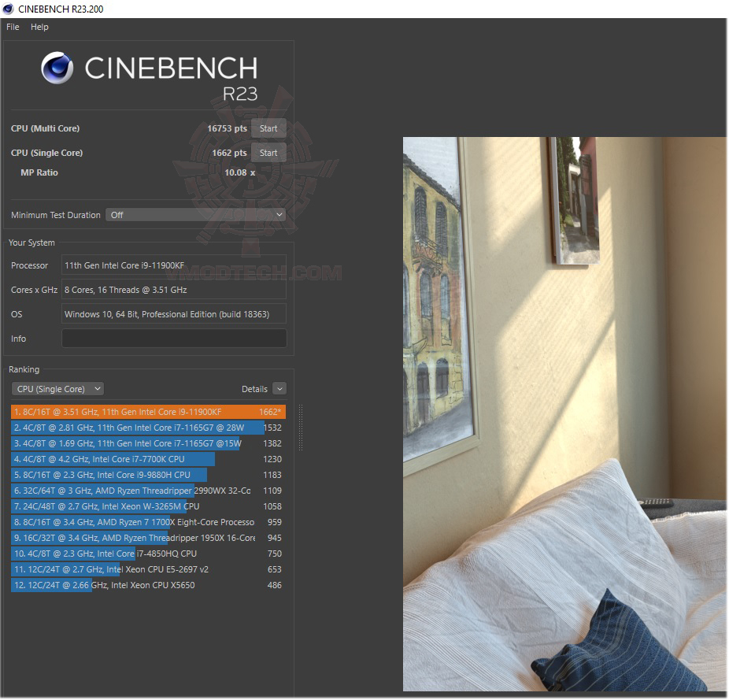This screenshot has width=729, height=700.
Task: Open the CPU (Single Core) ranking dropdown
Action: click(x=57, y=389)
